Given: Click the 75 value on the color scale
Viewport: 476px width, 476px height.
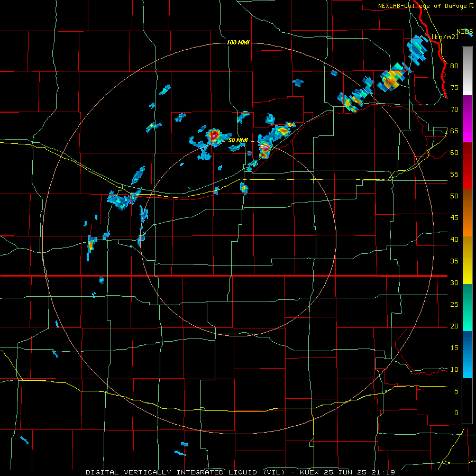Looking at the screenshot, I should 454,87.
